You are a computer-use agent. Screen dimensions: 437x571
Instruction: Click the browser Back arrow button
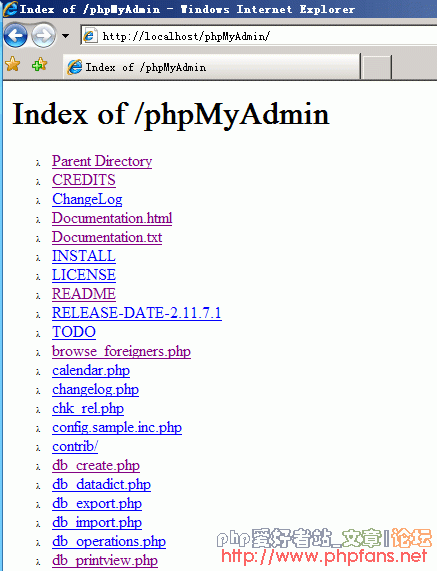tap(15, 35)
